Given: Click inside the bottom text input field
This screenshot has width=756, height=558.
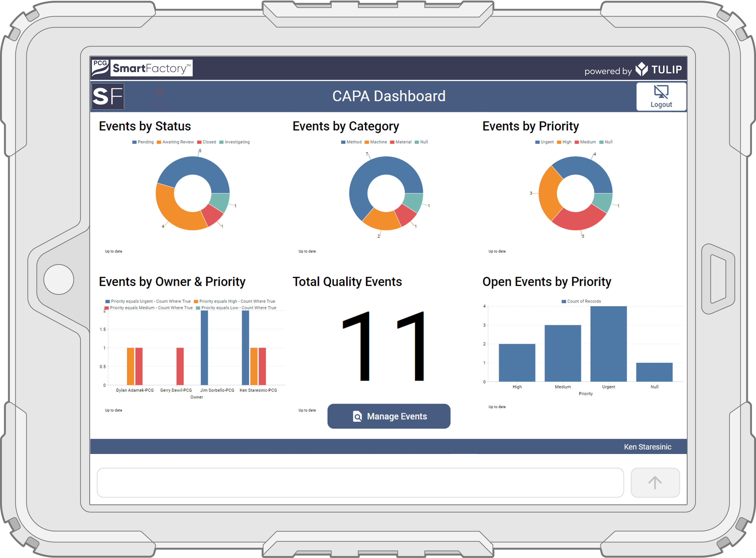Looking at the screenshot, I should click(x=360, y=482).
